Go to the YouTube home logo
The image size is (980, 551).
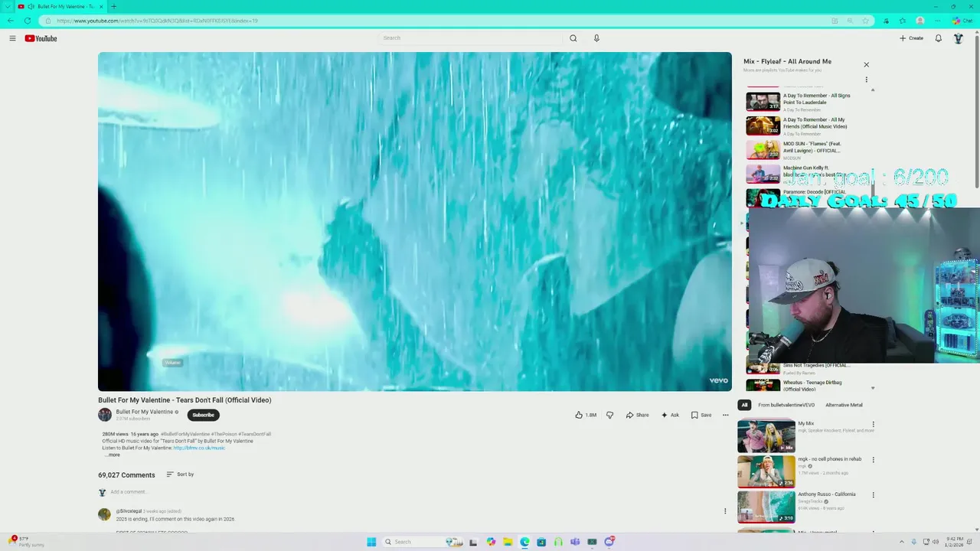pos(41,38)
